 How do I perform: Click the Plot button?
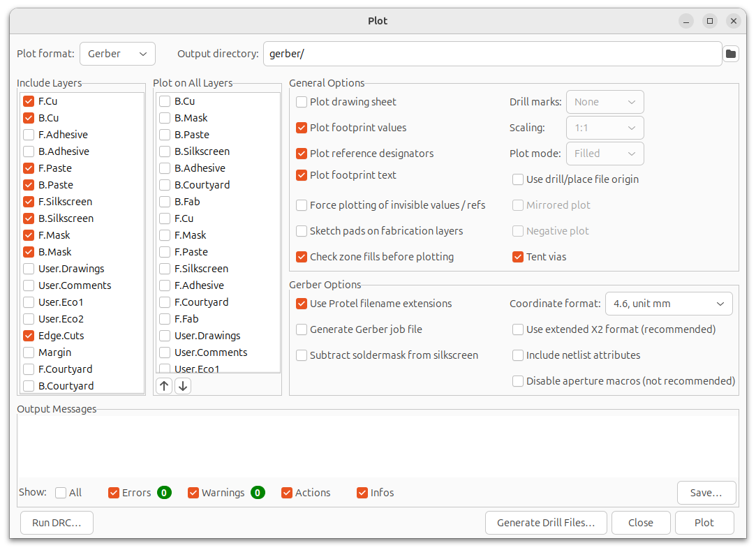click(x=704, y=523)
